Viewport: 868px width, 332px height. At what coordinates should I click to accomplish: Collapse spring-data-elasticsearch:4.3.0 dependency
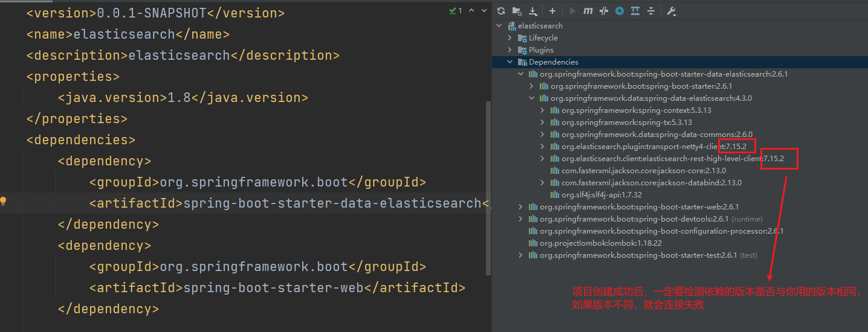point(531,98)
